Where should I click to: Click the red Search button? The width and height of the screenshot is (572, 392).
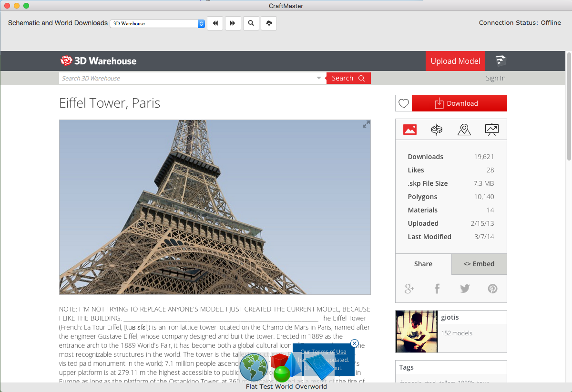348,78
